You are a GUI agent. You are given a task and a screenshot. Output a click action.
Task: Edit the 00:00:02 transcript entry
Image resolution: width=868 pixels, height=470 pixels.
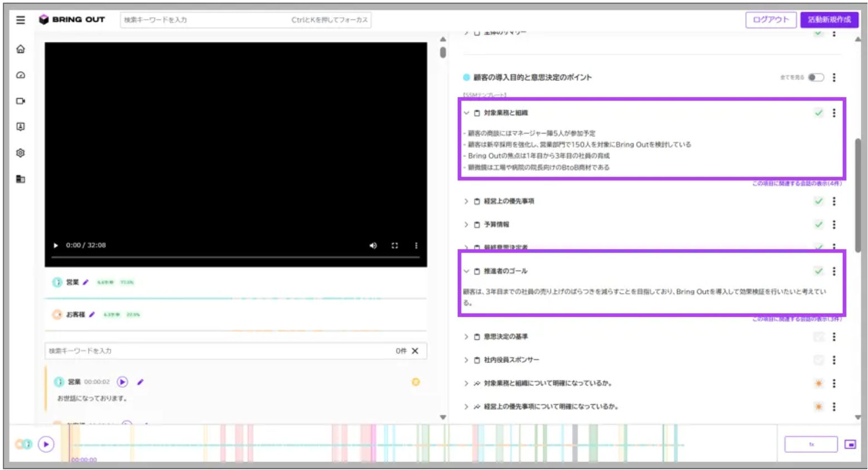[140, 382]
